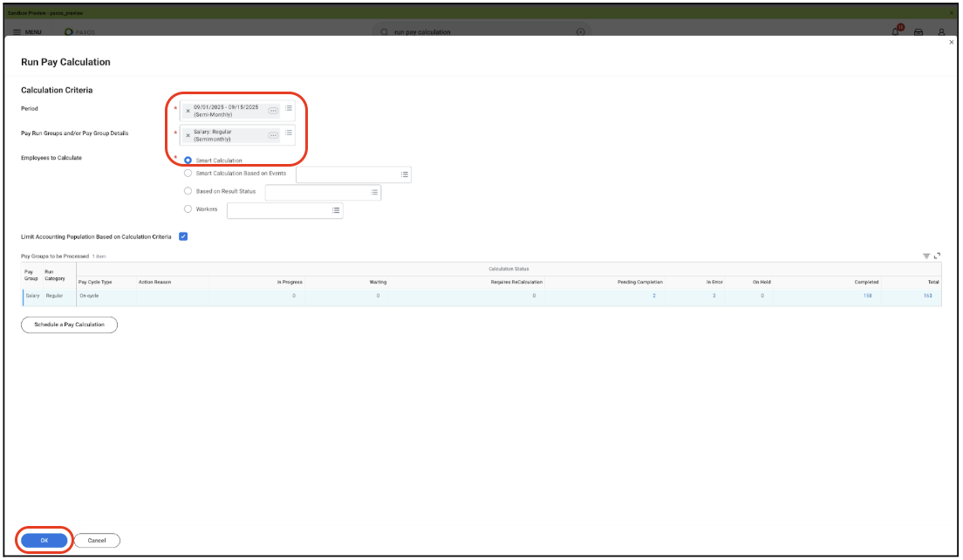Click the Smart Calculation Based on Events field
Screen dimensions: 963x560
[x=353, y=174]
